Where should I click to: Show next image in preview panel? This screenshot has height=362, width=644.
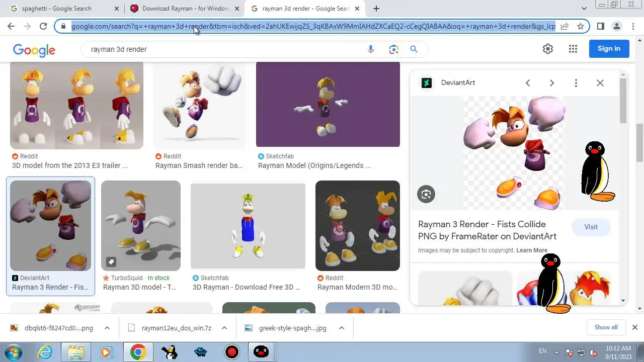tap(552, 83)
